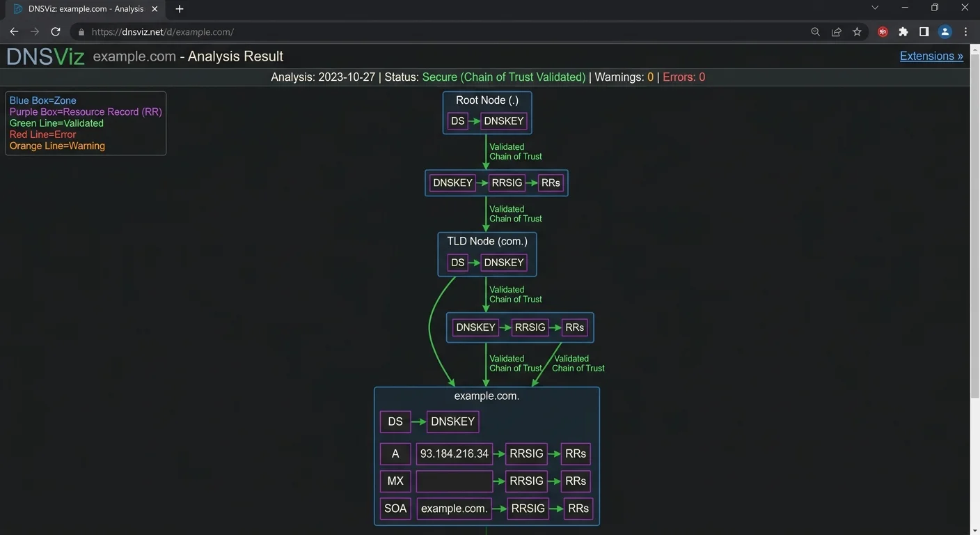Click RRs in the box below TLD node
This screenshot has height=535, width=980.
pyautogui.click(x=574, y=327)
